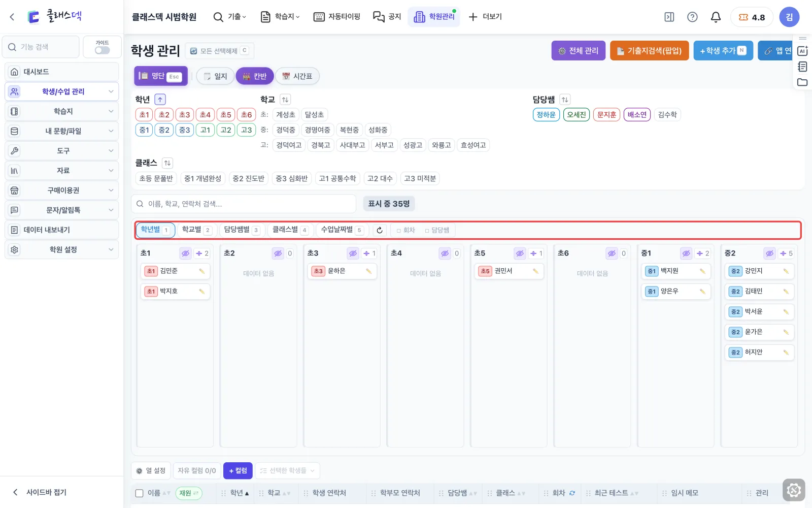
Task: Toggle visibility eye of 중1 column
Action: click(686, 253)
